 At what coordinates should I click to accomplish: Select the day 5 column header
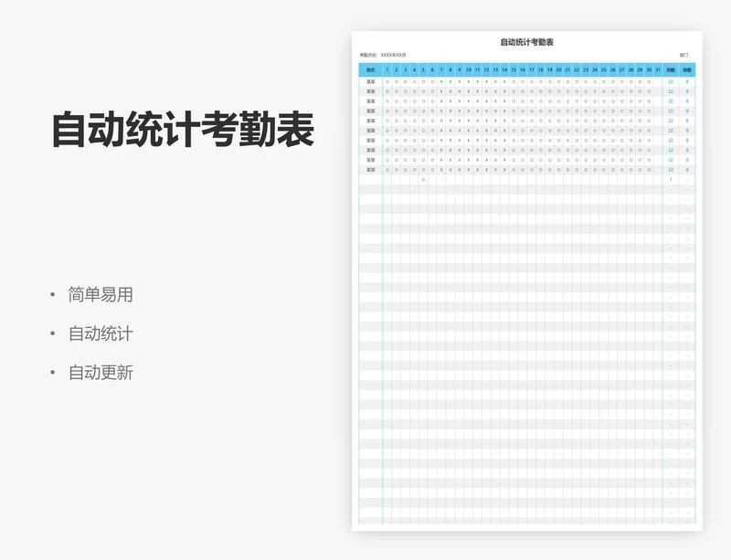(x=423, y=70)
